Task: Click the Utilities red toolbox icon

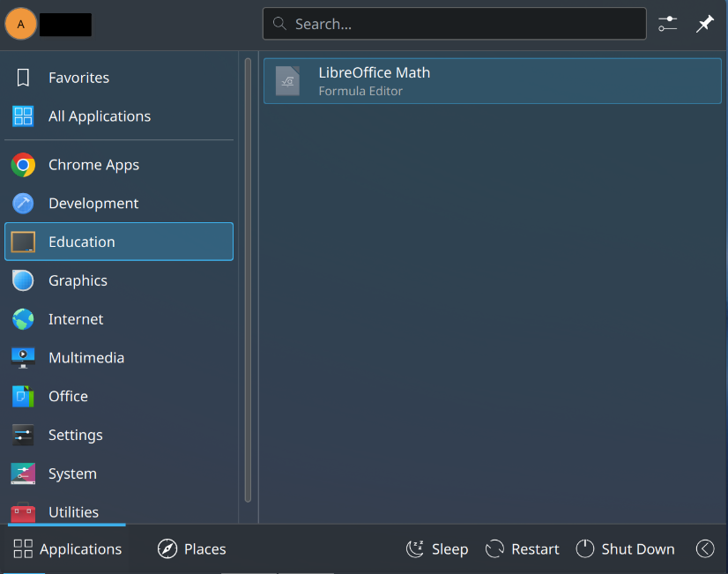Action: pos(23,512)
